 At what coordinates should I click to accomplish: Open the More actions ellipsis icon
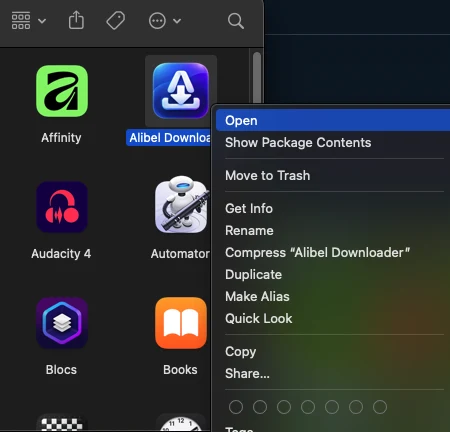pos(157,21)
